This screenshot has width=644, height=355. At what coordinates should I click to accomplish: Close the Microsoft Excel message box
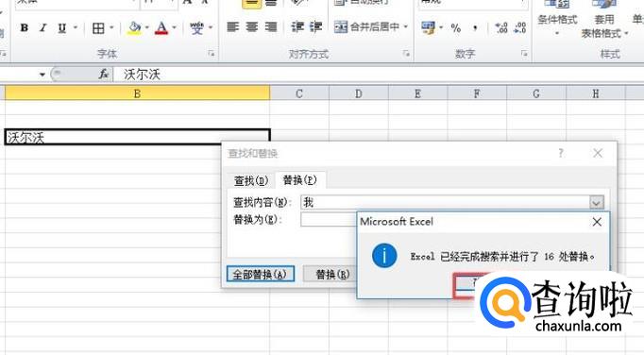click(x=597, y=222)
